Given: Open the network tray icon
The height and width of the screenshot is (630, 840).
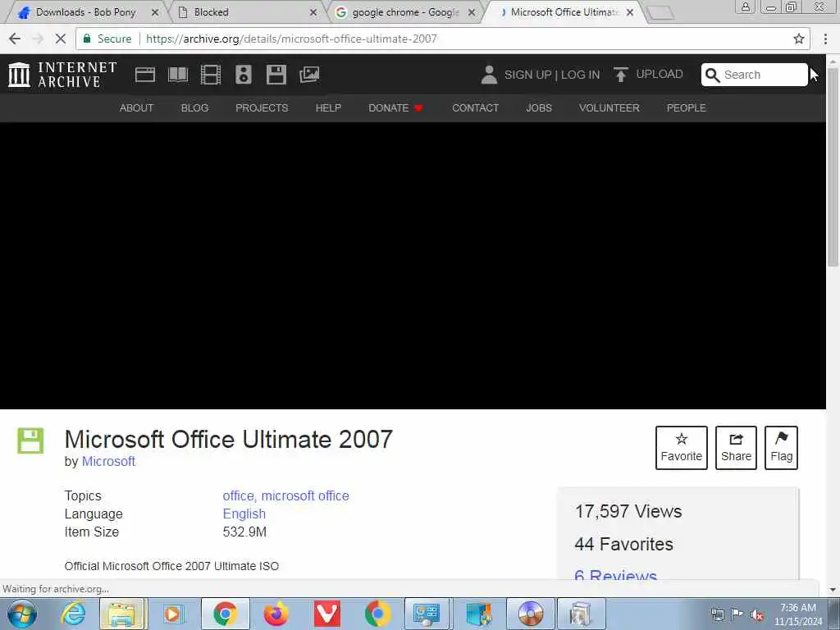Looking at the screenshot, I should (x=717, y=615).
